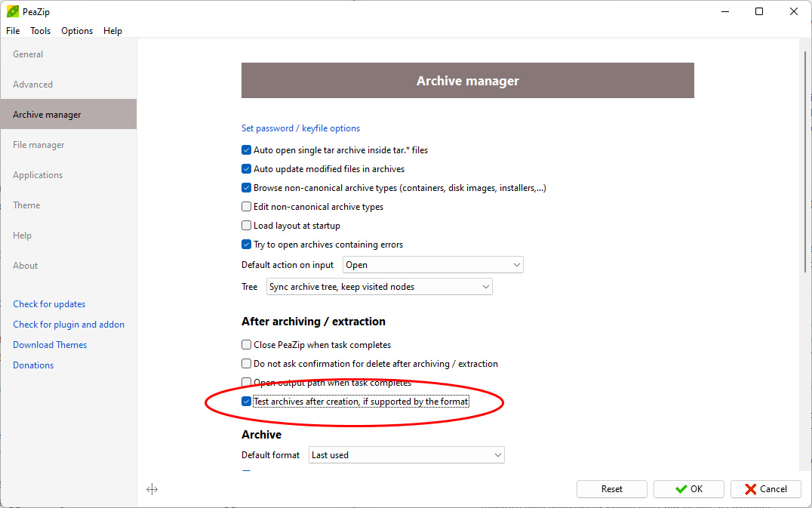Viewport: 812px width, 508px height.
Task: Toggle Test archives after creation checkbox
Action: (246, 402)
